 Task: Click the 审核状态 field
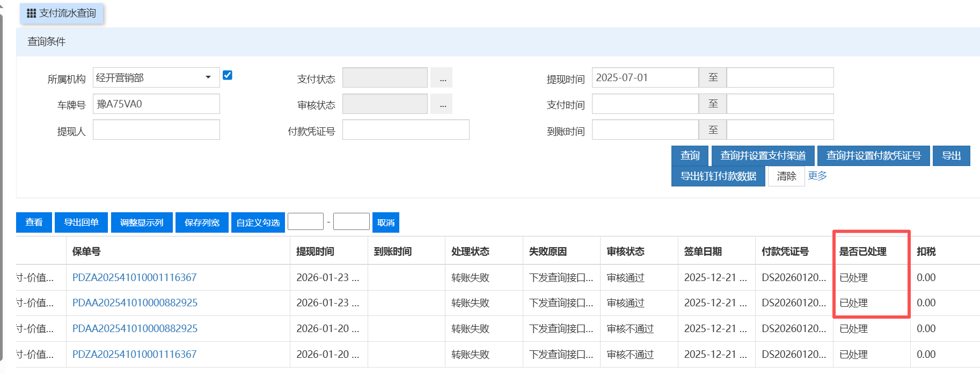click(385, 104)
